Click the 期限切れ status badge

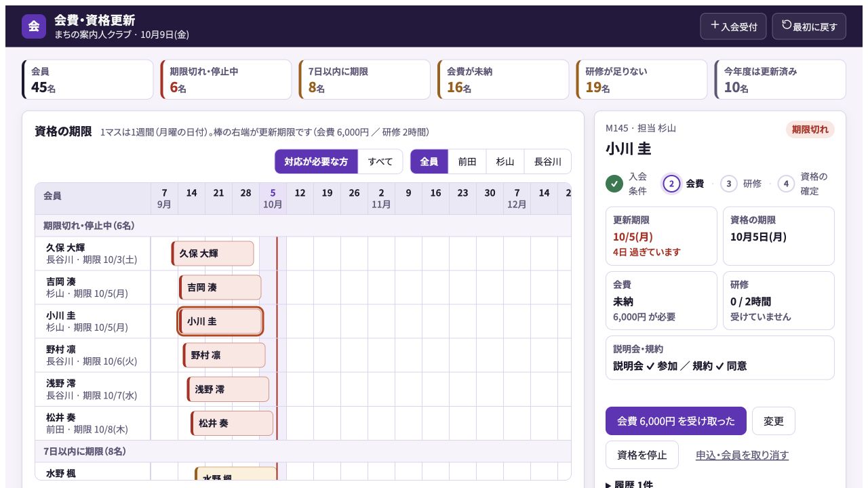point(810,129)
